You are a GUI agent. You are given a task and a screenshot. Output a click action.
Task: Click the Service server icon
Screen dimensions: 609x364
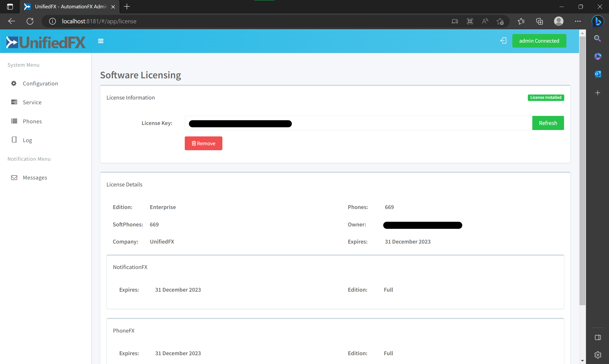[14, 102]
